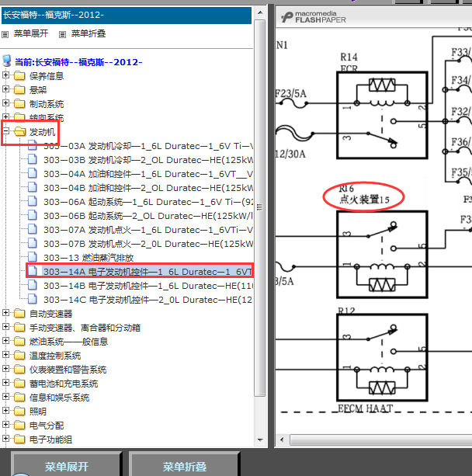Click the 燃油系统 folder icon
This screenshot has width=472, height=476.
[19, 341]
